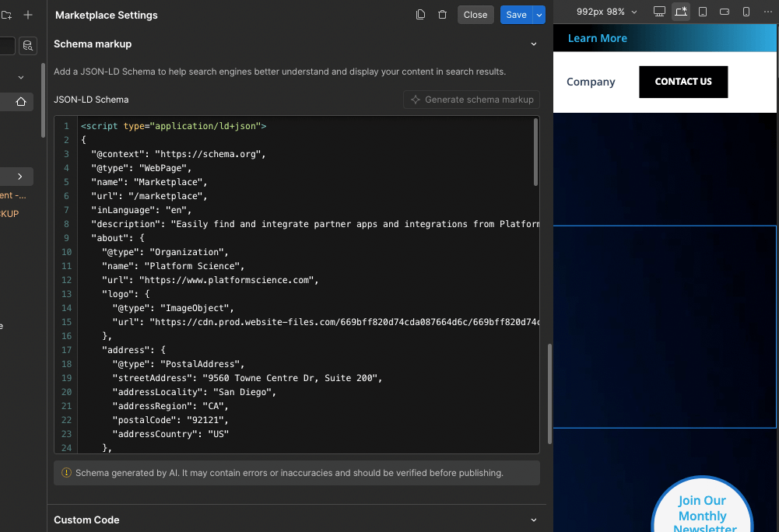Click the blue Save button
The height and width of the screenshot is (532, 779).
[516, 15]
